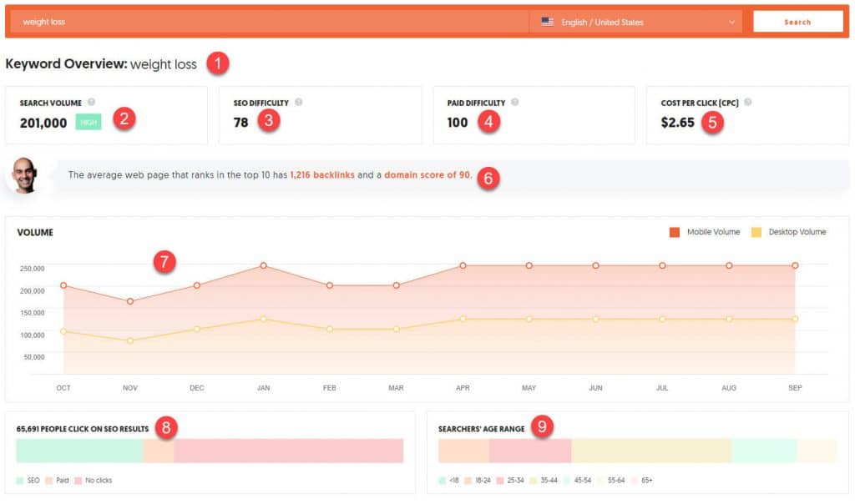
Task: Expand language list using the chevron arrow
Action: click(732, 23)
